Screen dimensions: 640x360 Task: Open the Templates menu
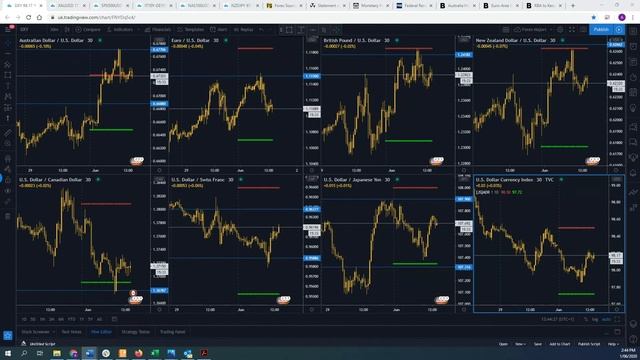(x=191, y=29)
